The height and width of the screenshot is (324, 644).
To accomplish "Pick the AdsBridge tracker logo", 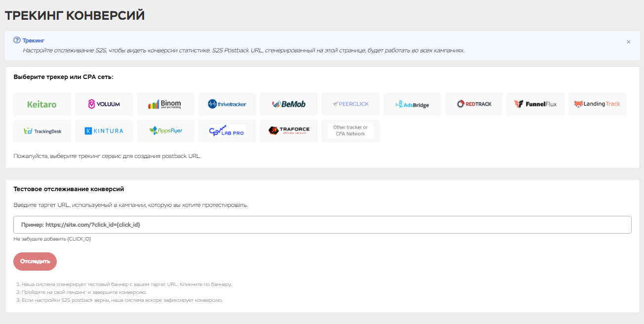I will click(x=412, y=104).
